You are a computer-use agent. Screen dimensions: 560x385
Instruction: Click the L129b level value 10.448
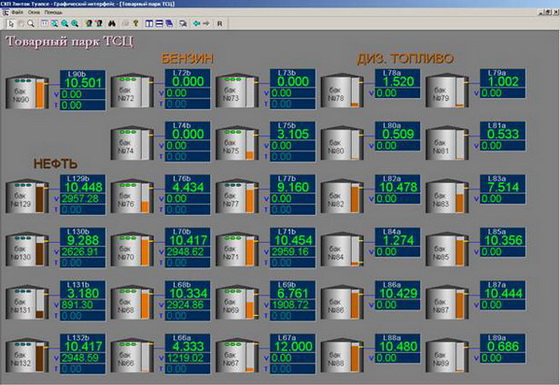pyautogui.click(x=83, y=187)
